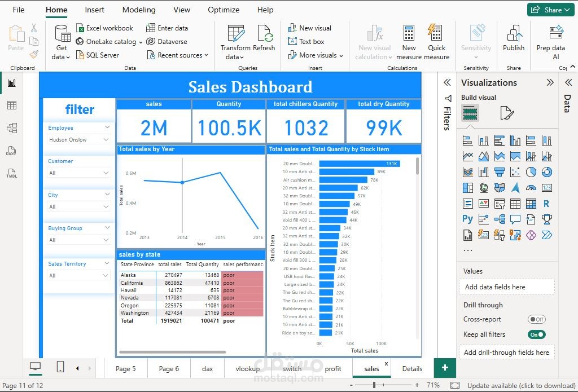The image size is (578, 392).
Task: Select the scatter chart visual
Action: tap(515, 172)
